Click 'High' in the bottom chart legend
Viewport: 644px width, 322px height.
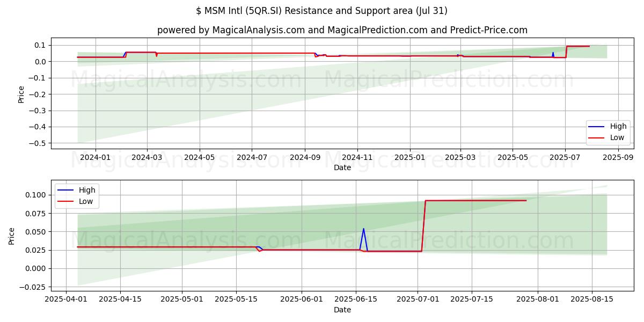87,191
